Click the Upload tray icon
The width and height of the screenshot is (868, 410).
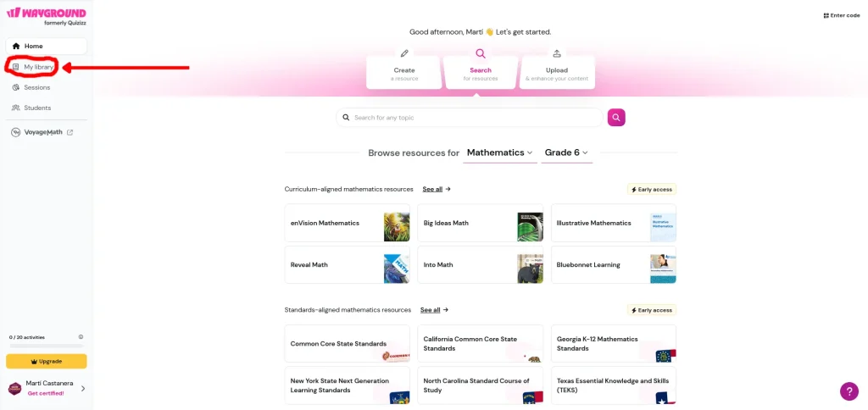click(x=557, y=54)
